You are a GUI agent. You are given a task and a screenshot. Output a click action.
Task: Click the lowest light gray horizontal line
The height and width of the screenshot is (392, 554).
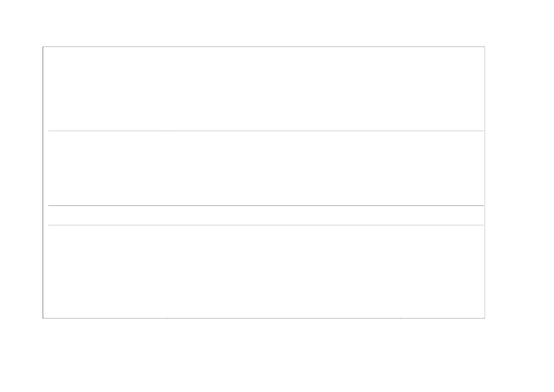(266, 225)
